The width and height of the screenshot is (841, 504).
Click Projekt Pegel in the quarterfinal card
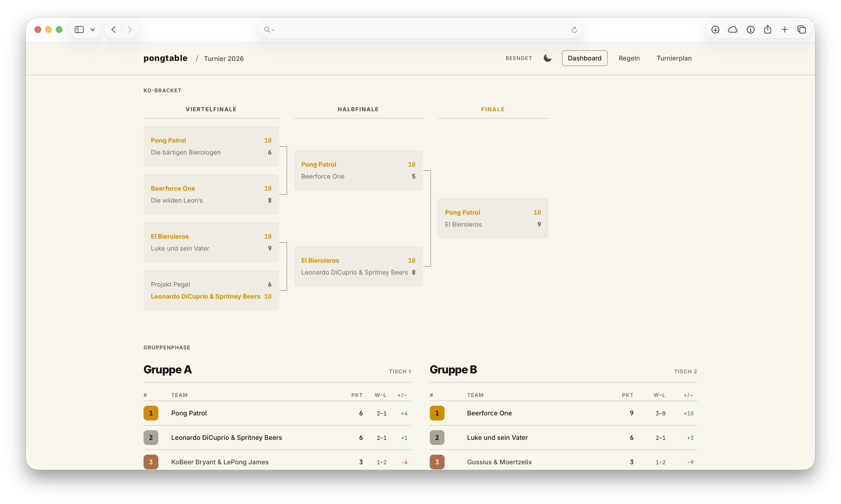pos(170,285)
